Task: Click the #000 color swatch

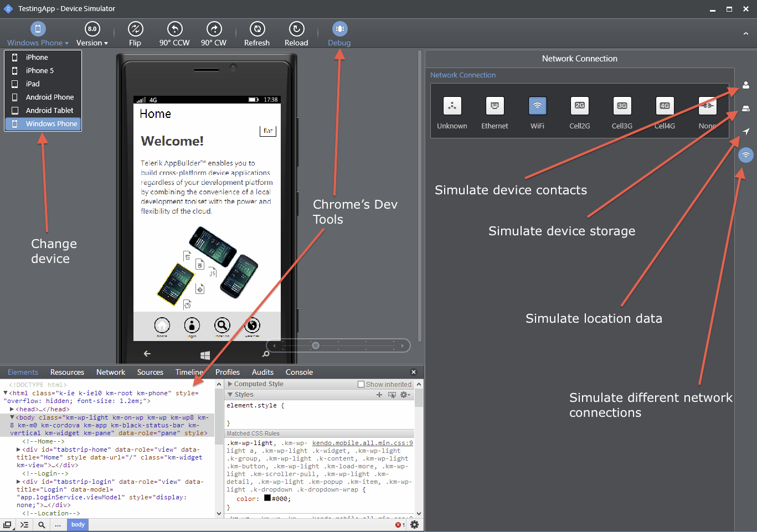Action: [267, 498]
